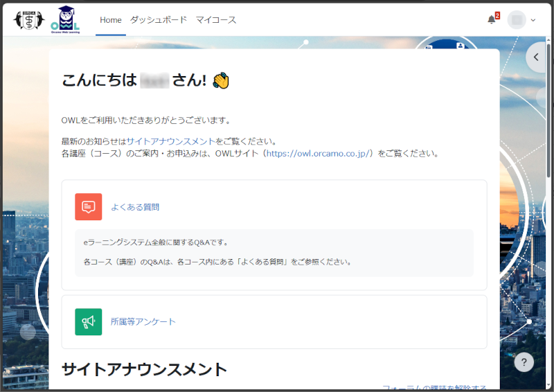Go to ダッシュボード in the navigation

tap(159, 20)
